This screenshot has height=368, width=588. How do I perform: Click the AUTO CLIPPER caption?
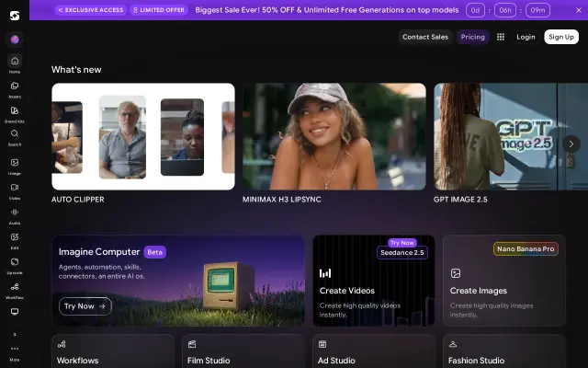pos(77,200)
